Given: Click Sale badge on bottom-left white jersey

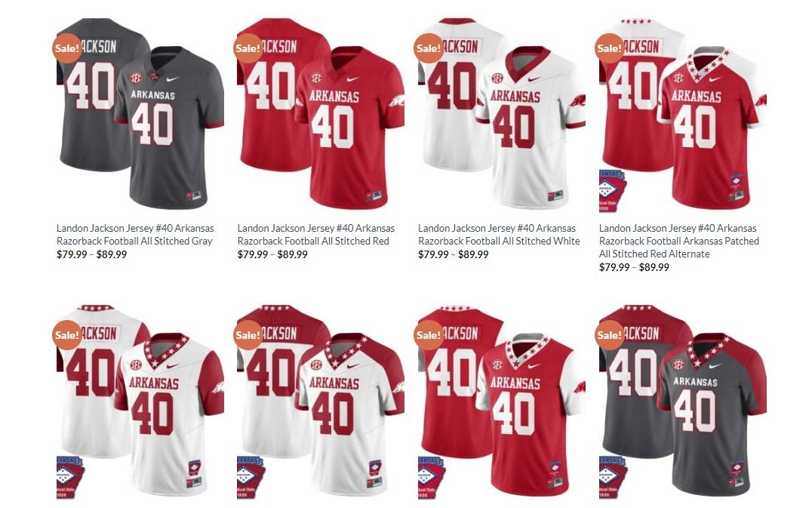Looking at the screenshot, I should (x=67, y=335).
